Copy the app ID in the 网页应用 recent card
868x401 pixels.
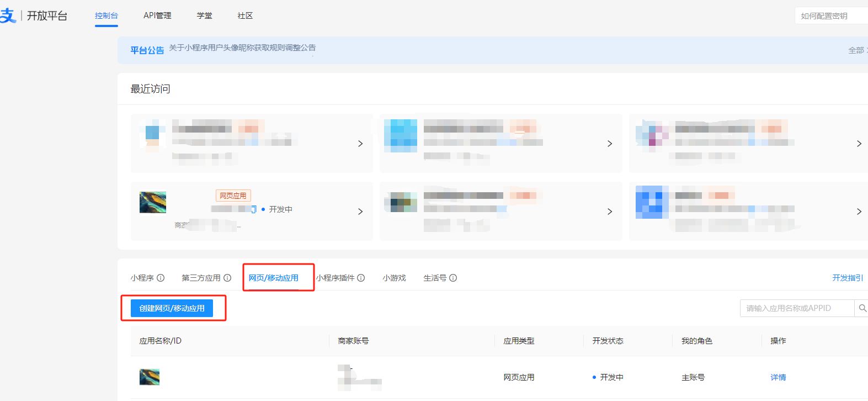pos(254,209)
